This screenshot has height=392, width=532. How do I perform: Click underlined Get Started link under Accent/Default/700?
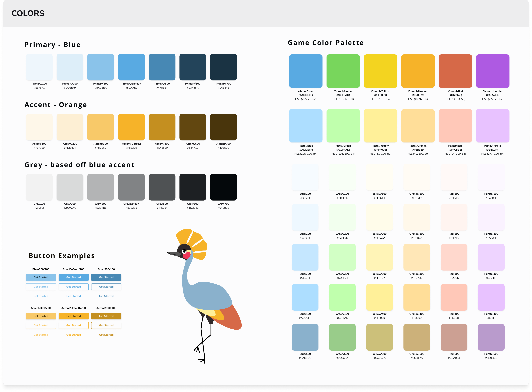click(x=74, y=335)
